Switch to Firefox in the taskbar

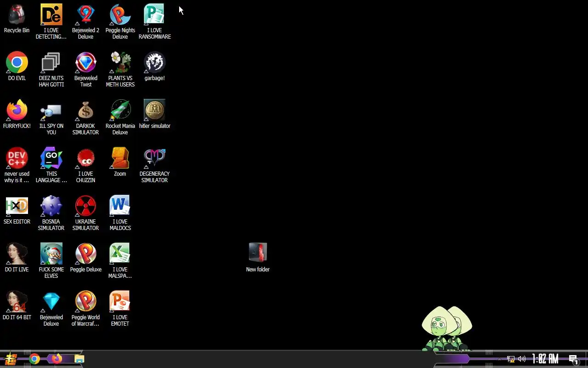point(57,359)
